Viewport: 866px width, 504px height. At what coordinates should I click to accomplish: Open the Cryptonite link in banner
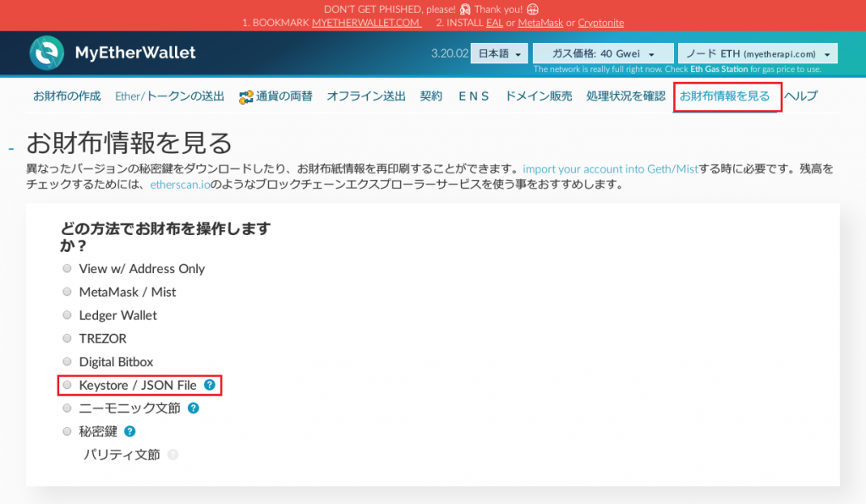coord(601,23)
